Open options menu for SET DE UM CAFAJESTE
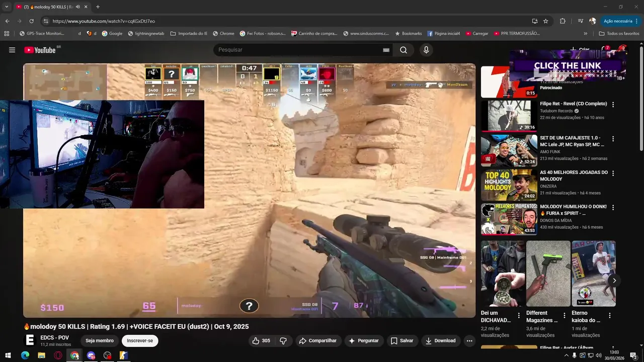 tap(613, 139)
